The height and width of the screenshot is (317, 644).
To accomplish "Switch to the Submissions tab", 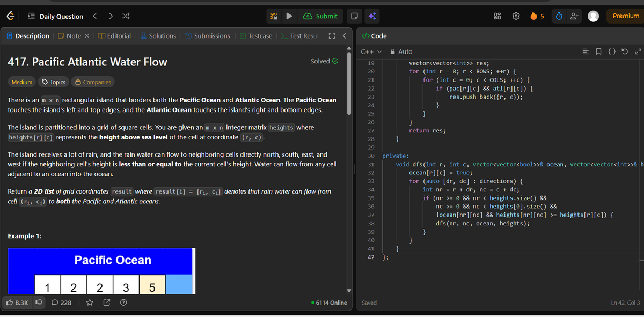I will pyautogui.click(x=208, y=36).
